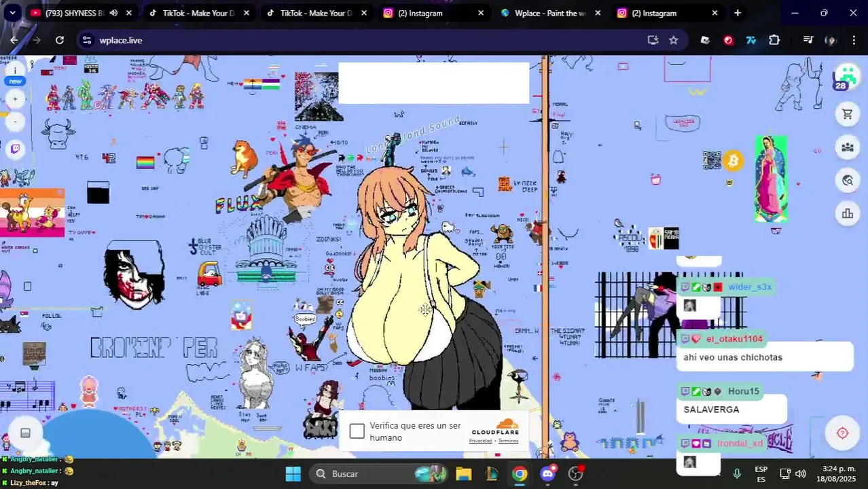This screenshot has width=868, height=489.
Task: Open the wplace store cart icon
Action: pyautogui.click(x=847, y=114)
